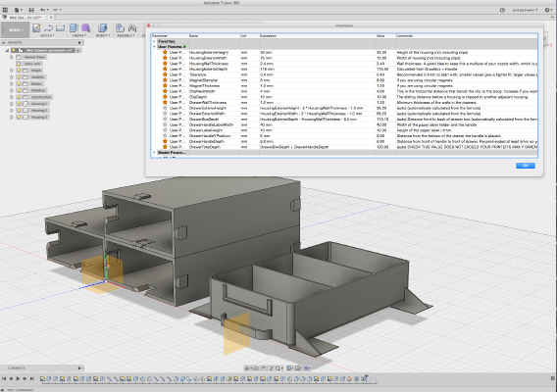Click the Save disk icon
Image resolution: width=557 pixels, height=392 pixels.
pyautogui.click(x=31, y=10)
